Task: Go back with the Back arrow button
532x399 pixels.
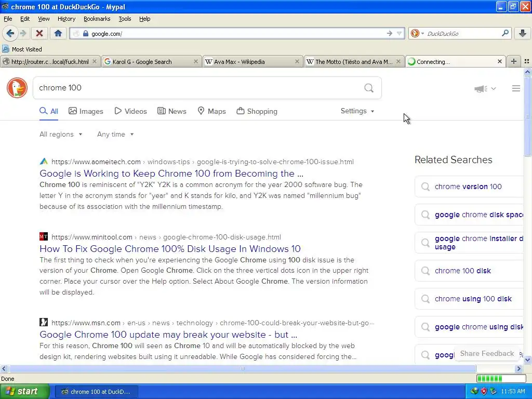Action: 10,33
